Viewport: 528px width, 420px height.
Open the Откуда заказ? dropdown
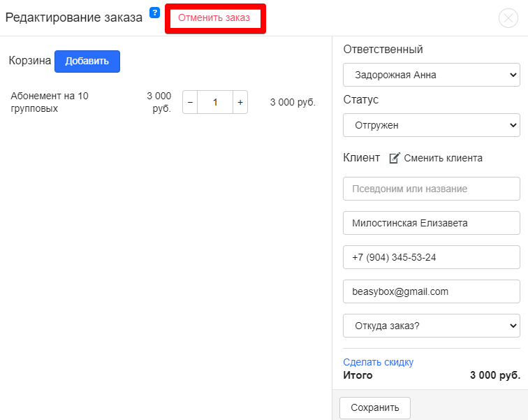(x=431, y=326)
